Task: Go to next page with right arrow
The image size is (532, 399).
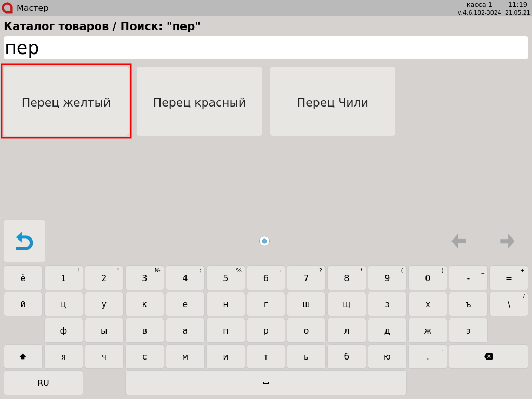Action: click(x=507, y=241)
